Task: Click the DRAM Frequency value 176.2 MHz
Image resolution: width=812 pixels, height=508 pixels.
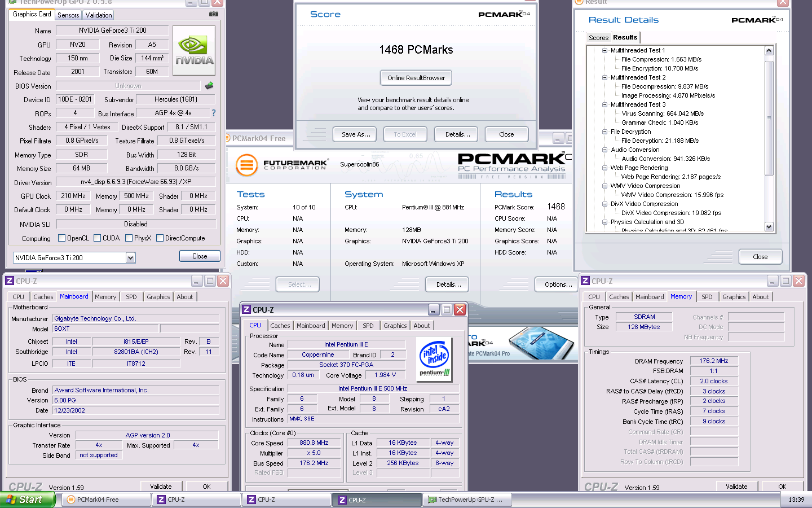Action: click(x=714, y=361)
